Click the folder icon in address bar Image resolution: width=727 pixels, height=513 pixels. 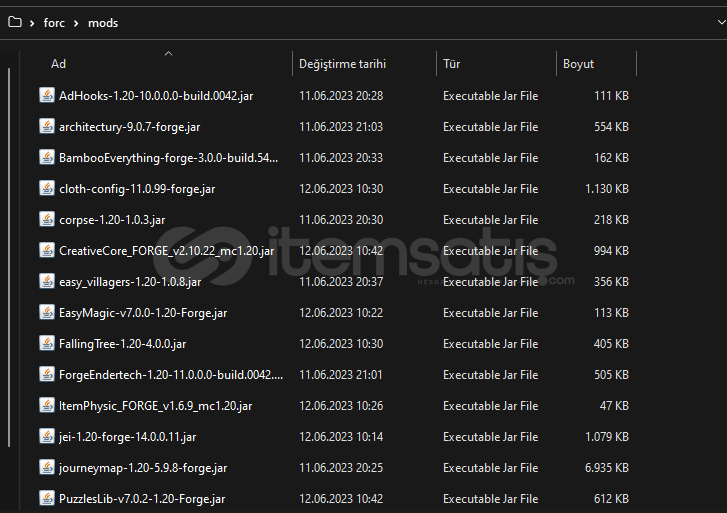(x=15, y=22)
